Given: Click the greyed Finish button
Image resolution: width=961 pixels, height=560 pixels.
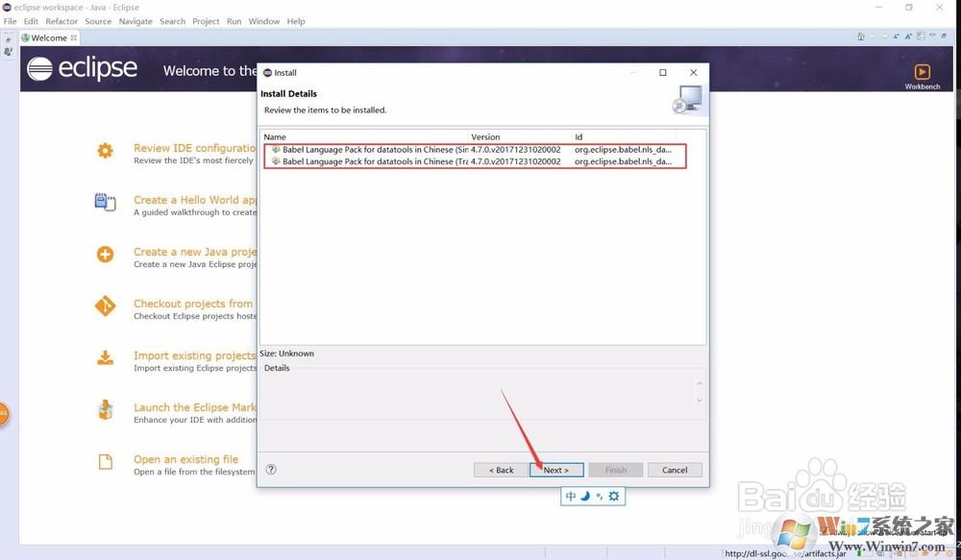Looking at the screenshot, I should (x=615, y=470).
